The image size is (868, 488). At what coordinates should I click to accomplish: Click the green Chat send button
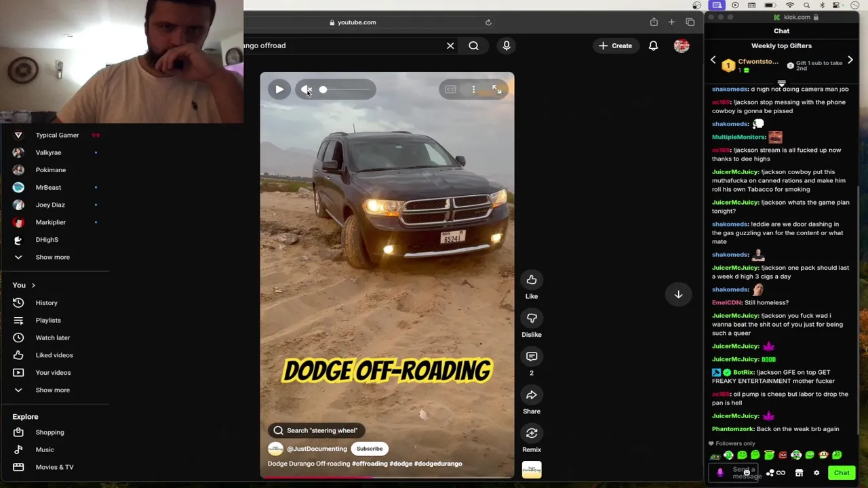(842, 473)
